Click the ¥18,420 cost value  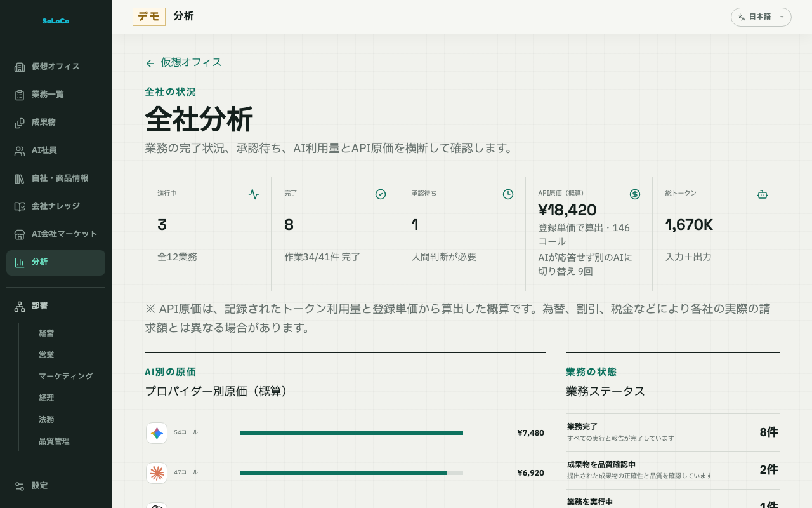(x=567, y=210)
